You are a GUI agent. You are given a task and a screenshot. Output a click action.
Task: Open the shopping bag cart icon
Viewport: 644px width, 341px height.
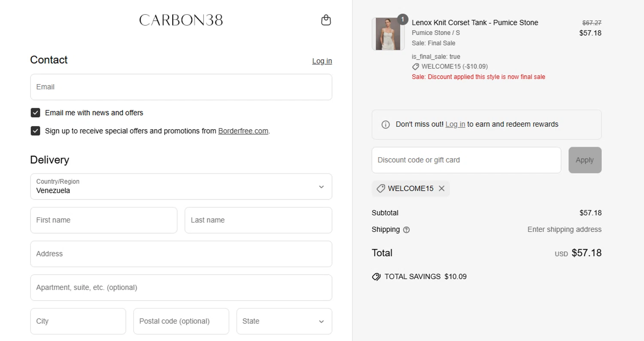point(326,20)
